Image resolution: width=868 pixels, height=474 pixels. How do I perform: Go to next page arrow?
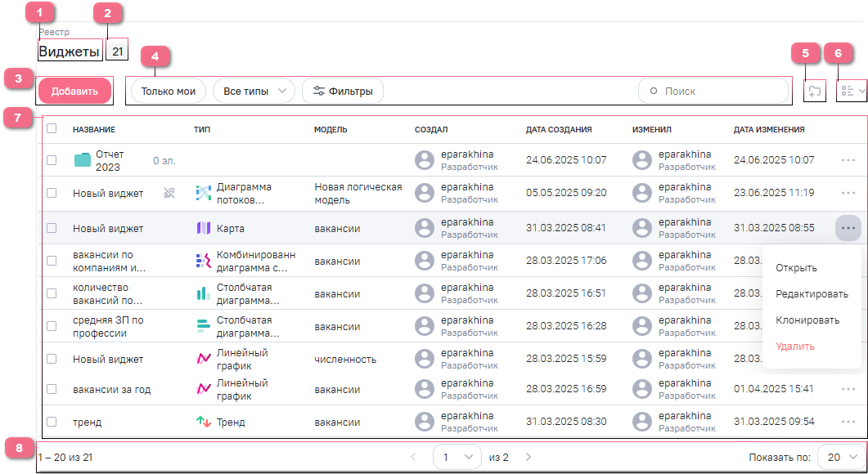point(528,457)
